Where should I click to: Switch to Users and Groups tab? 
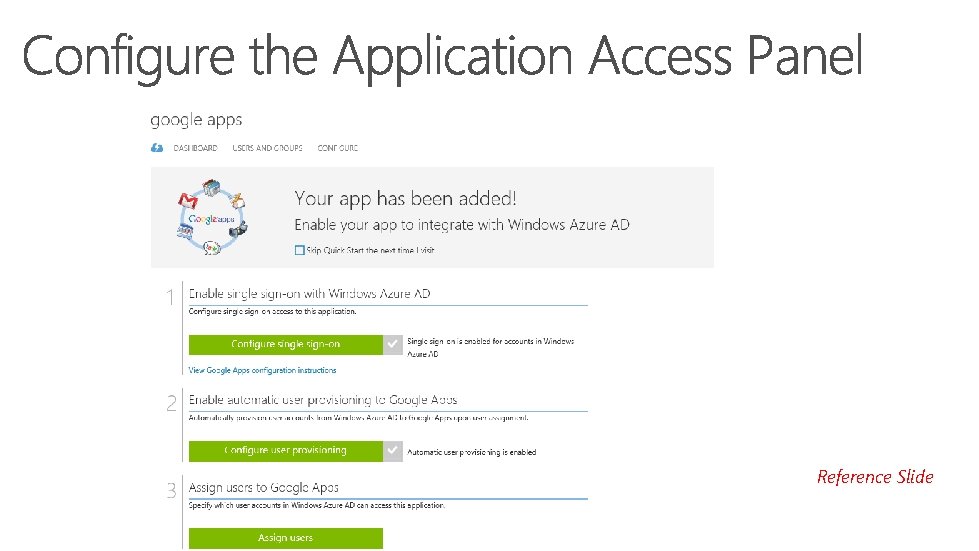tap(267, 148)
